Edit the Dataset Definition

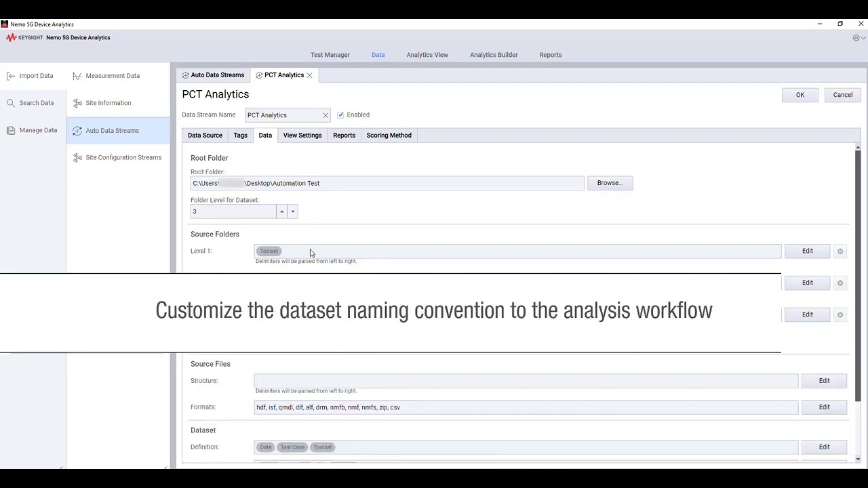(x=825, y=447)
